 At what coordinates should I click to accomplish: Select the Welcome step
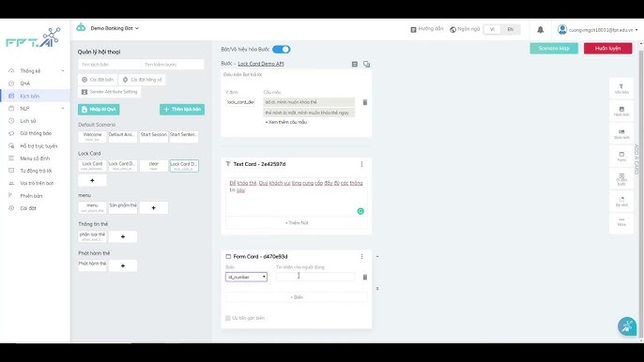(x=92, y=137)
